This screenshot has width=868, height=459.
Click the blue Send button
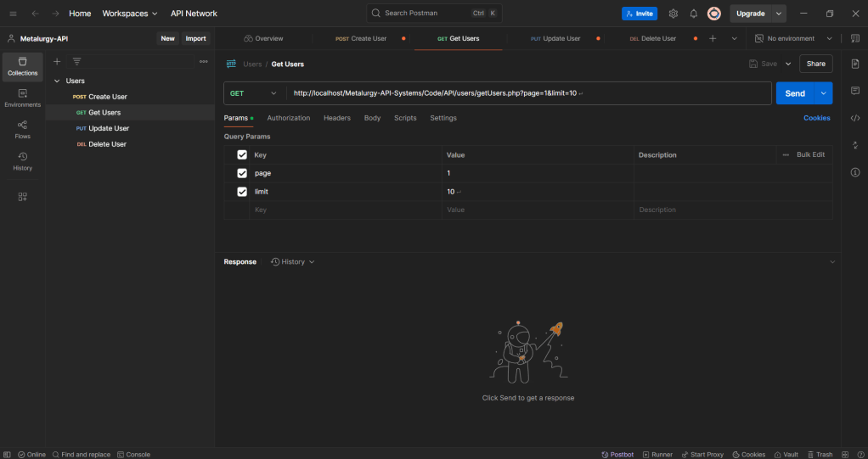click(794, 93)
